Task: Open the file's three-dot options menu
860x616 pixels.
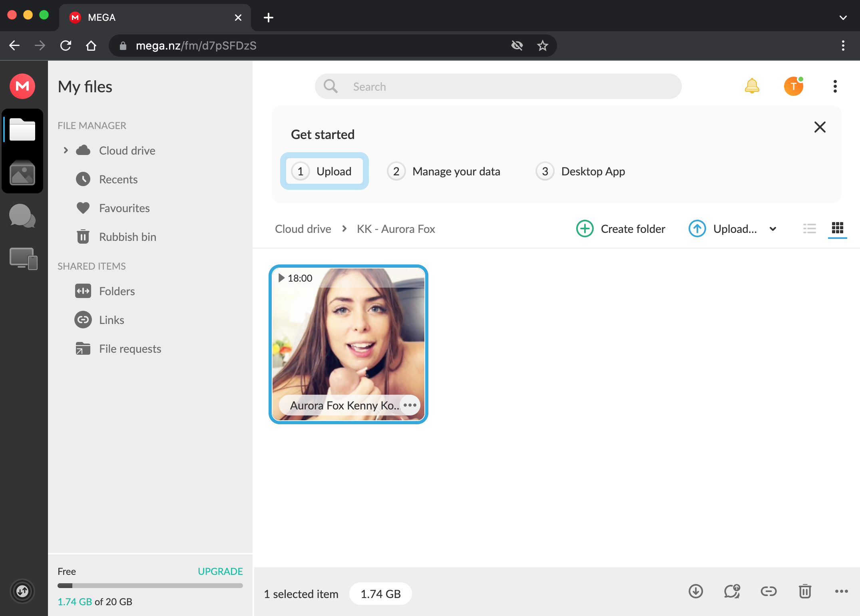Action: tap(410, 405)
